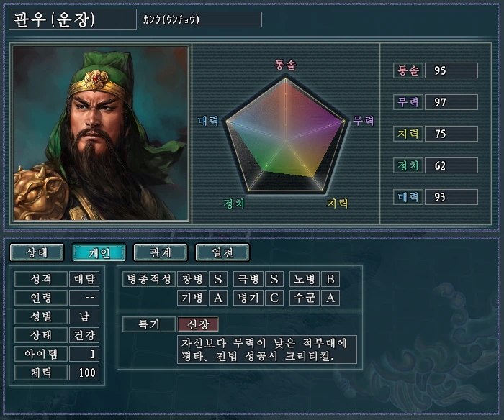This screenshot has height=420, width=504.
Task: Select the 지력 stat label
Action: click(408, 134)
